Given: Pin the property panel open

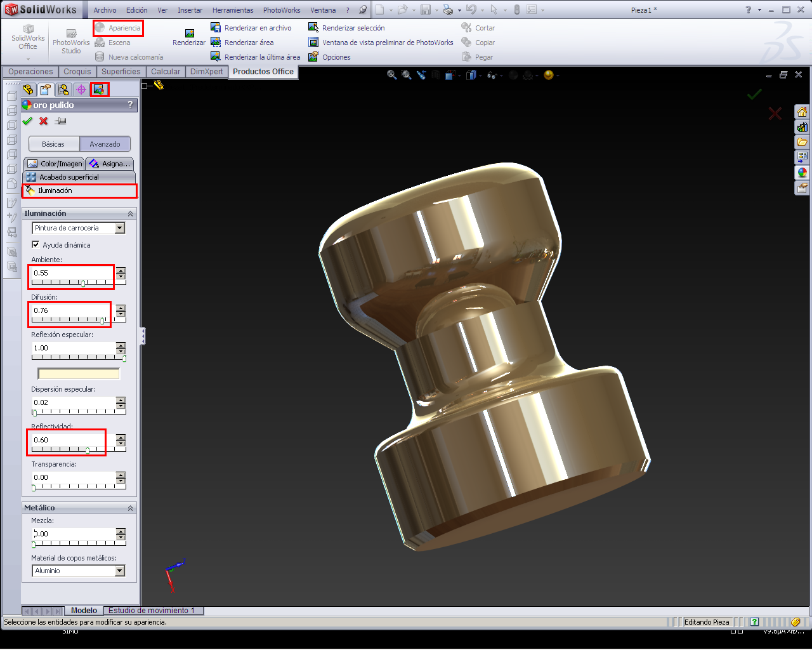Looking at the screenshot, I should (60, 121).
